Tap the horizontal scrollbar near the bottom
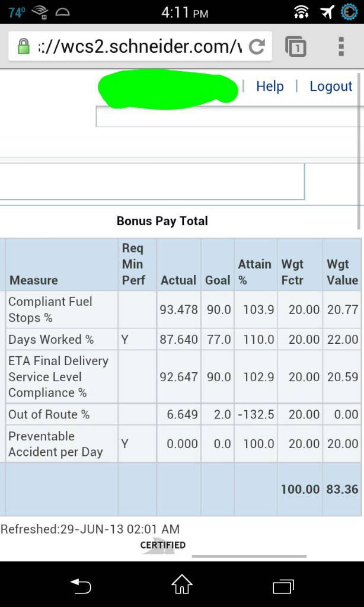This screenshot has height=607, width=364. pyautogui.click(x=250, y=556)
